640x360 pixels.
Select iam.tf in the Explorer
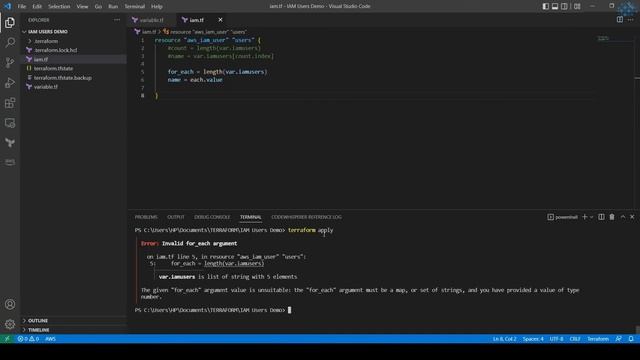[74, 59]
